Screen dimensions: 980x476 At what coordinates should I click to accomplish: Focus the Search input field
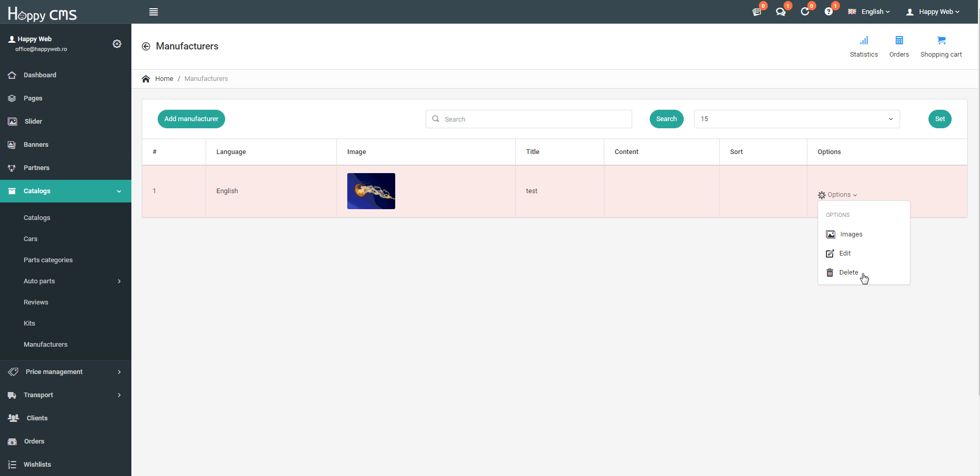click(529, 119)
